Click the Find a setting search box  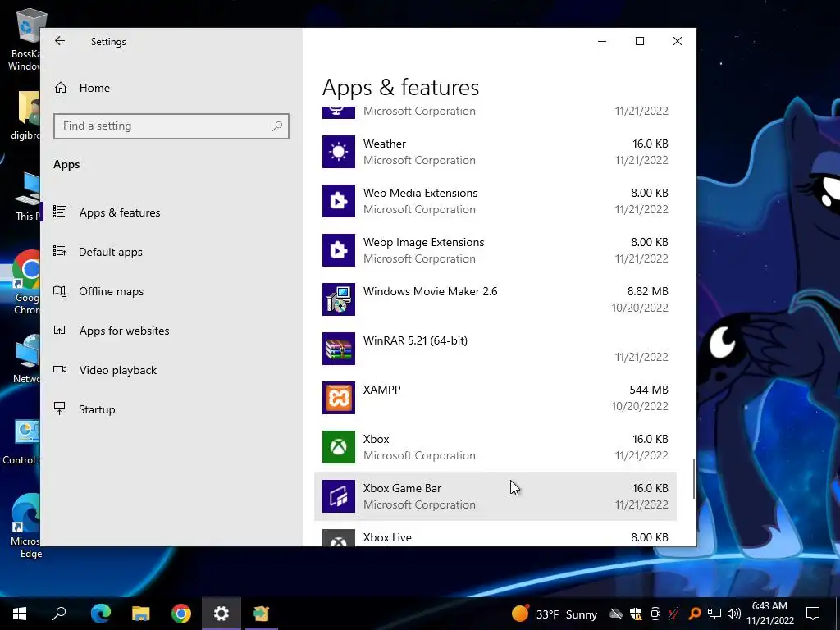[171, 126]
